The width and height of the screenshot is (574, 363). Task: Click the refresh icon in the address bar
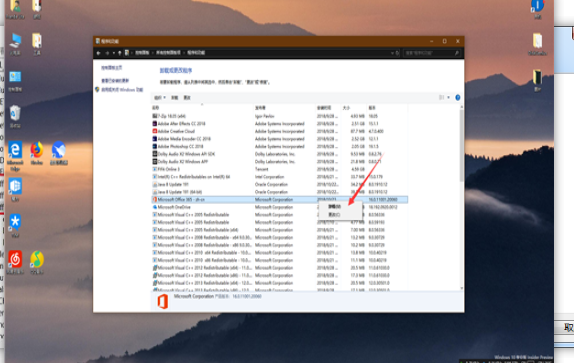coord(397,53)
